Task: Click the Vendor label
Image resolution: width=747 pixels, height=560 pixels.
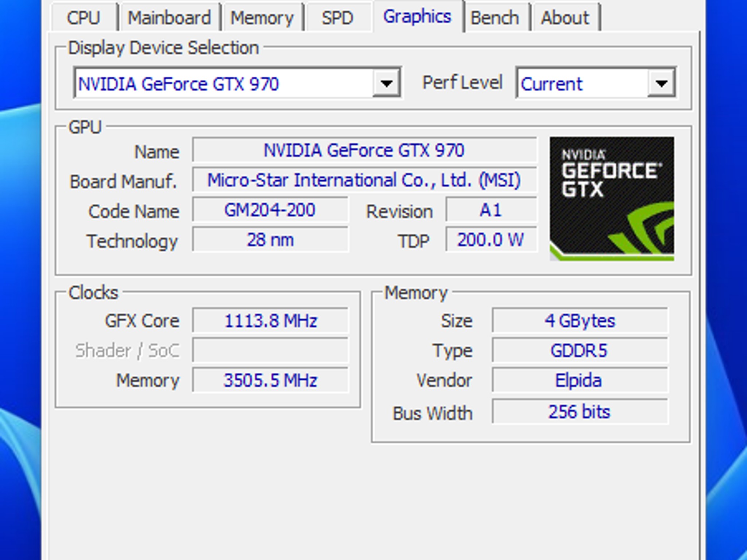Action: (x=444, y=380)
